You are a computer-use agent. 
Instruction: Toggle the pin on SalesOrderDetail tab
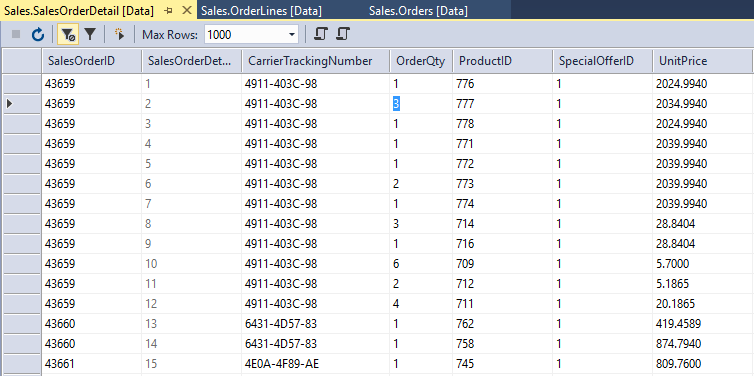[168, 11]
